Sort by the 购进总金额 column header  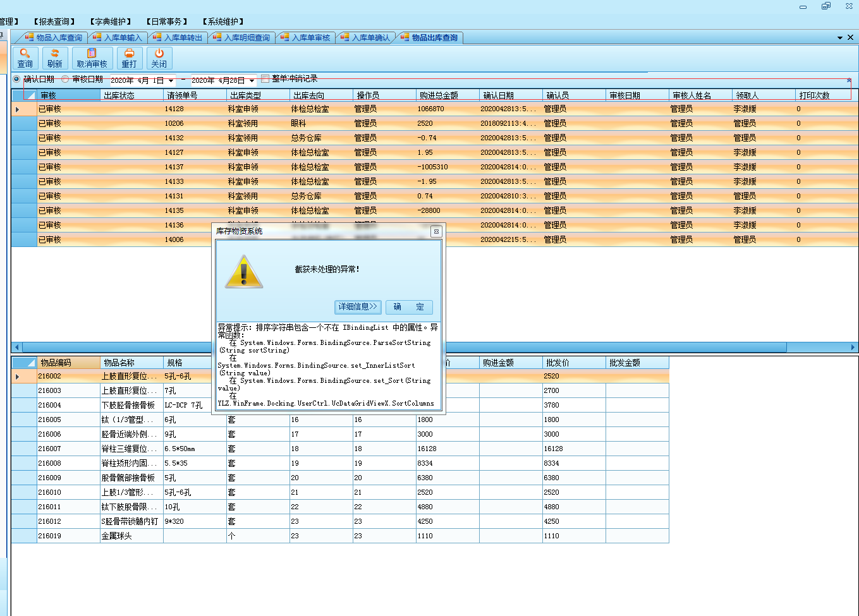coord(446,95)
